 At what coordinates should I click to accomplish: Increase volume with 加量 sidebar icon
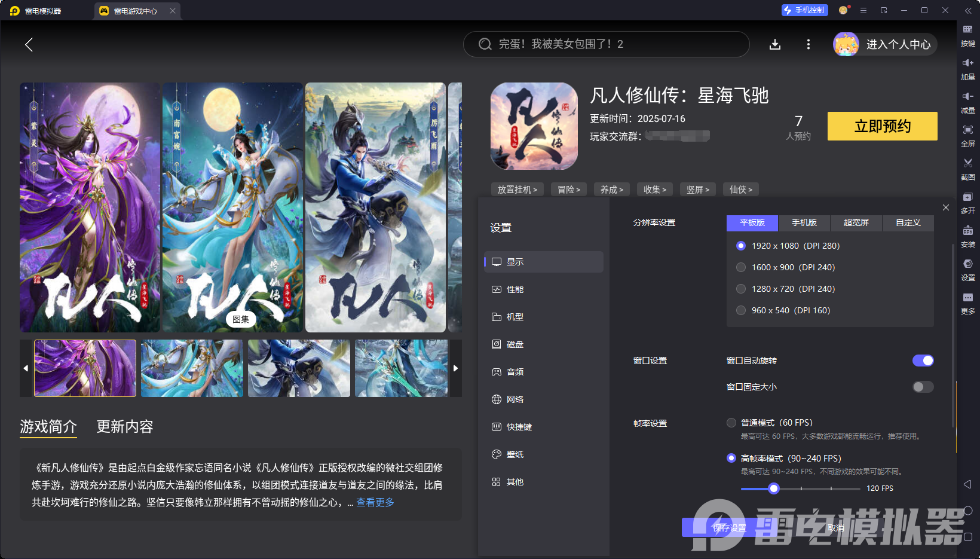pyautogui.click(x=968, y=69)
